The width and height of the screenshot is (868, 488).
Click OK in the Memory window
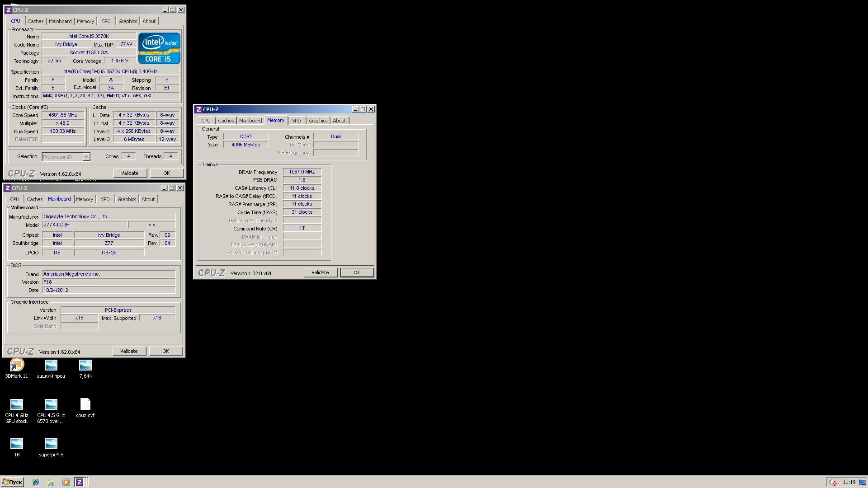coord(357,272)
